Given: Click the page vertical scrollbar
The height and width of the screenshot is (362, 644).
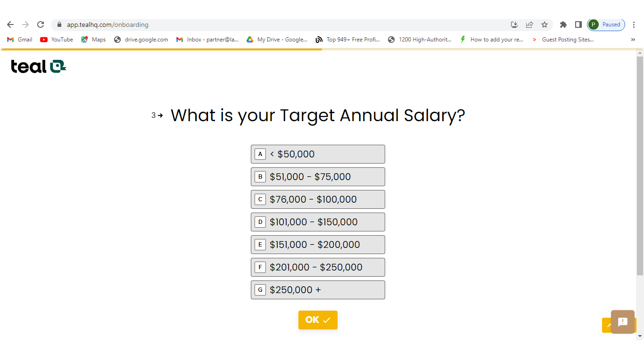Looking at the screenshot, I should coord(640,165).
